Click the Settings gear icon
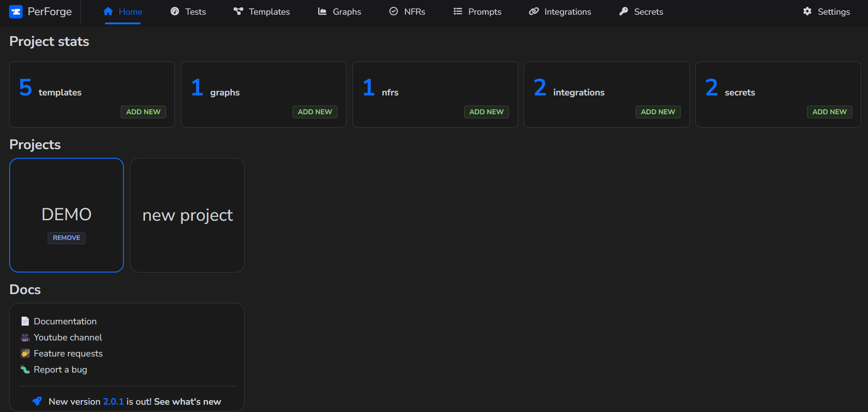The image size is (868, 412). tap(807, 11)
